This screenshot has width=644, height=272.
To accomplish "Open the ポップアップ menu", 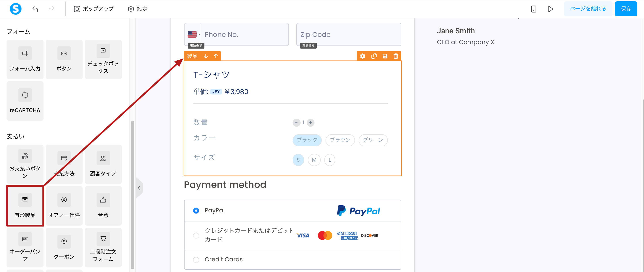I will [x=94, y=9].
